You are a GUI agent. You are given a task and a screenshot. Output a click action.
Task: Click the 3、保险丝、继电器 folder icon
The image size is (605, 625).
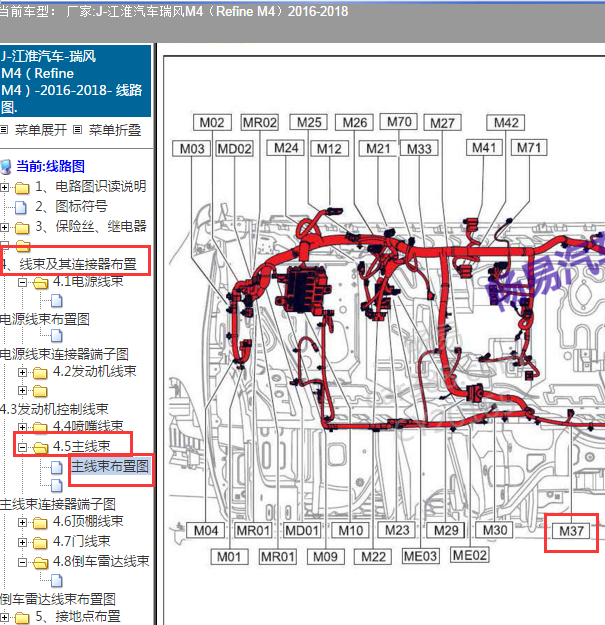[x=22, y=228]
